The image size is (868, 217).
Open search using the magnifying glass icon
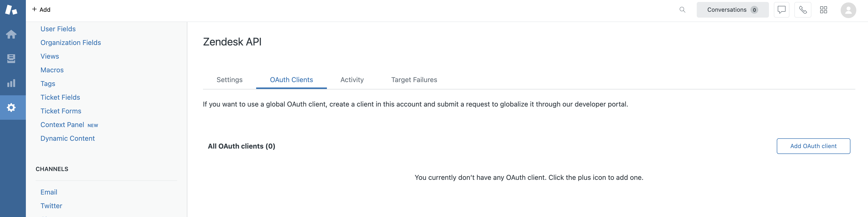tap(682, 10)
